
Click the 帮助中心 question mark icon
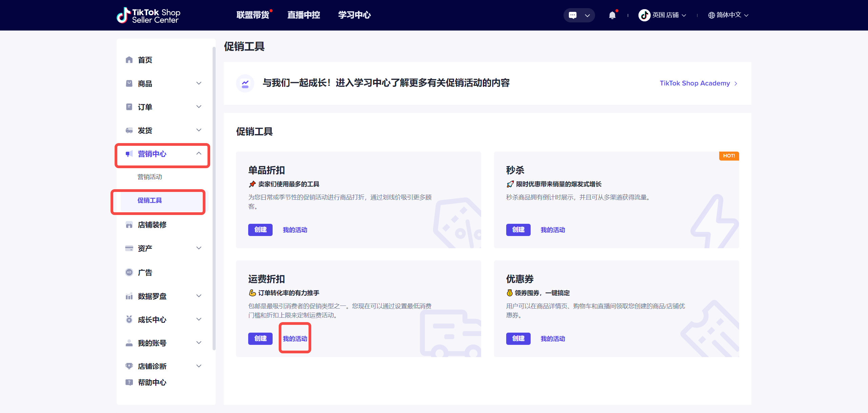(x=129, y=382)
